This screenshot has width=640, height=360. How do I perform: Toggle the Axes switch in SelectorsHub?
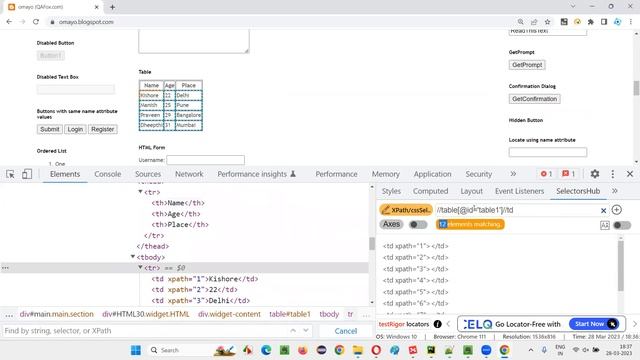(418, 224)
